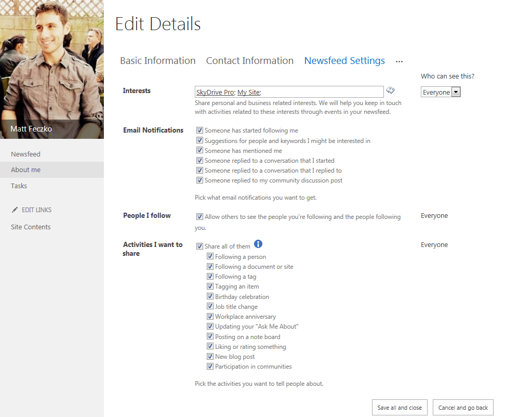Screen dimensions: 532x417
Task: Toggle 'Birthday celebration' activity checkbox
Action: click(x=210, y=296)
